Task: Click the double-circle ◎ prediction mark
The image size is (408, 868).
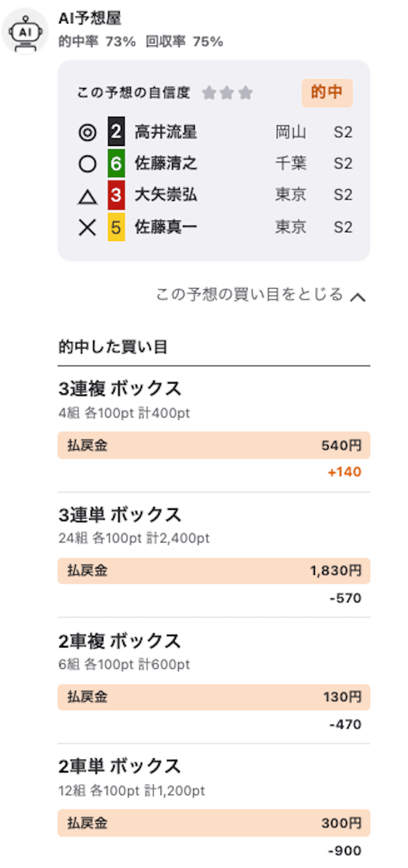Action: pos(87,133)
